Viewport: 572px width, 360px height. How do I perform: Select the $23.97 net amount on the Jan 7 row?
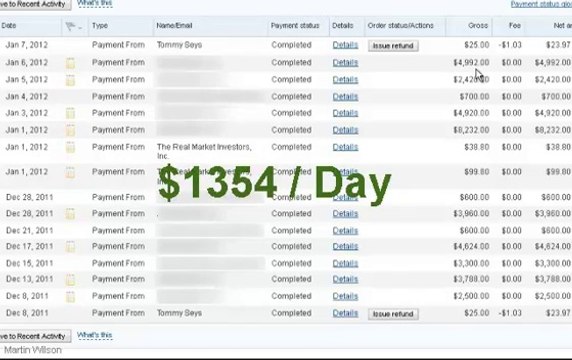point(558,45)
